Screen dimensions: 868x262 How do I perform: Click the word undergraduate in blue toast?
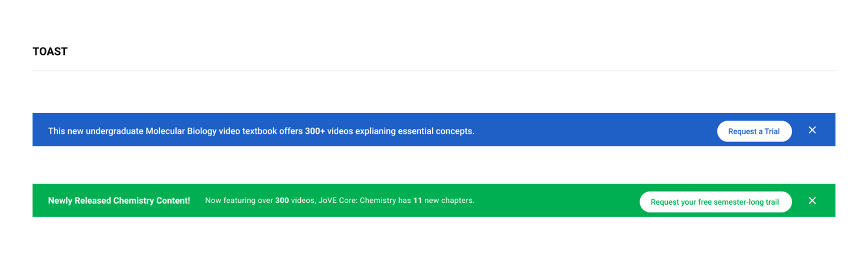[115, 131]
